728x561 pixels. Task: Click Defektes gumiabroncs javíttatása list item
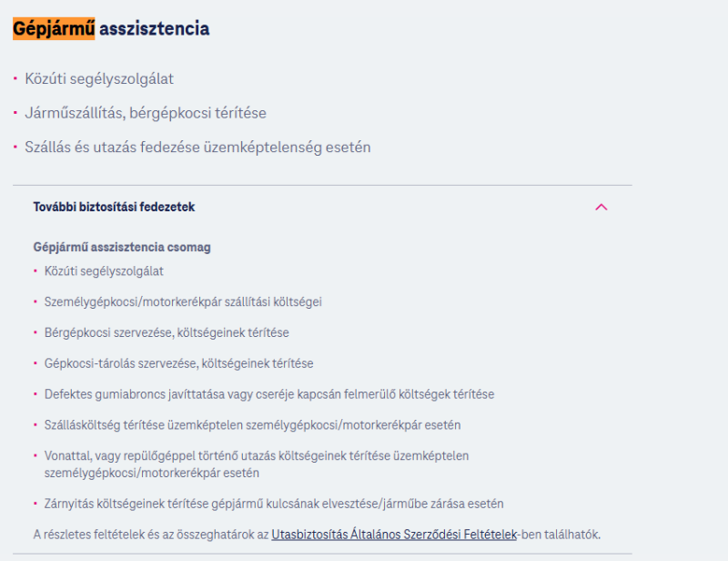269,394
